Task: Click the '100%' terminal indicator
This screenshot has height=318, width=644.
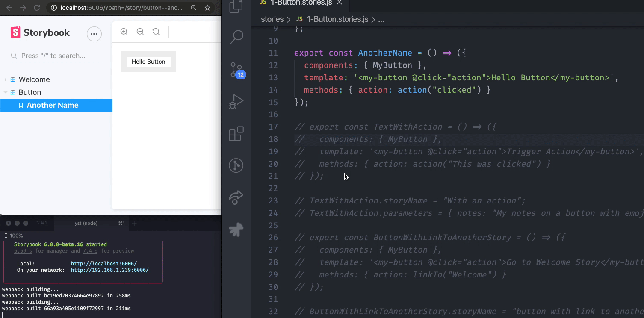Action: tap(16, 236)
